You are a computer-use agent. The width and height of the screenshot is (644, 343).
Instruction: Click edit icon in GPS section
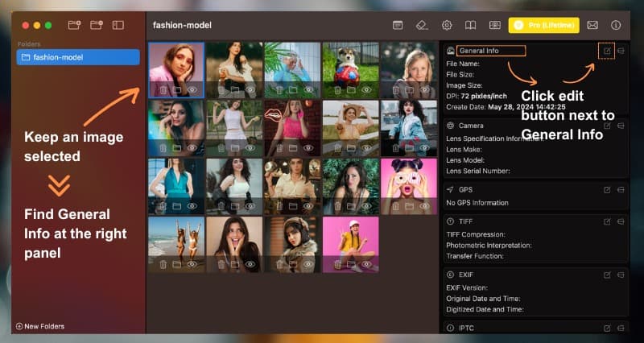tap(607, 190)
